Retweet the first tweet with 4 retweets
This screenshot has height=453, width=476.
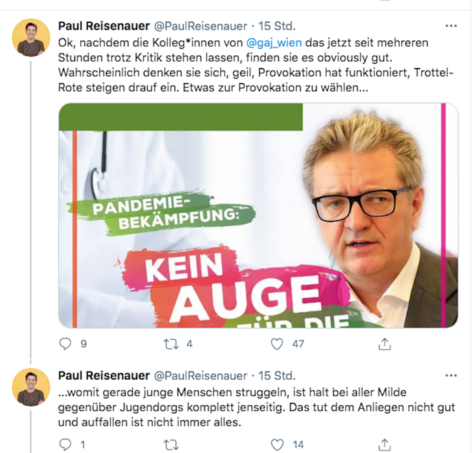click(x=171, y=344)
